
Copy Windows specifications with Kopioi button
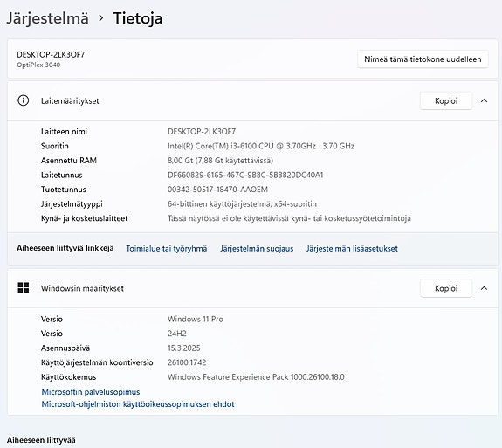[446, 288]
